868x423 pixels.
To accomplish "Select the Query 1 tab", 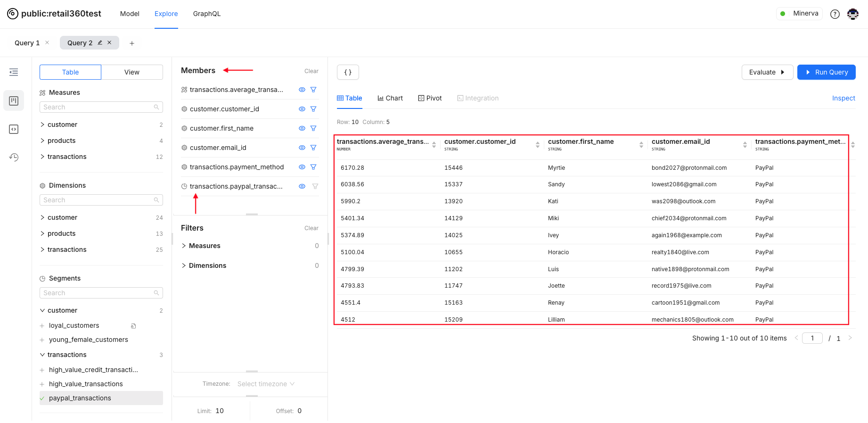I will coord(27,43).
